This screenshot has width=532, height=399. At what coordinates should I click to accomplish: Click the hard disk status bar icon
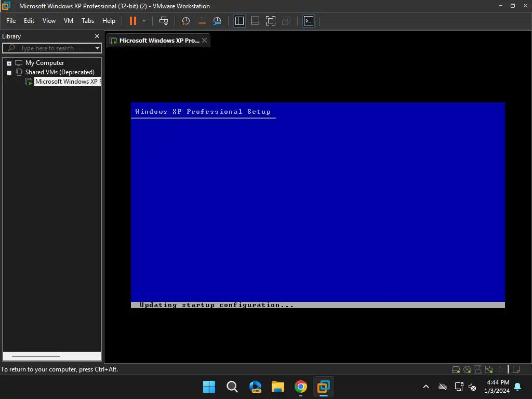pos(456,369)
